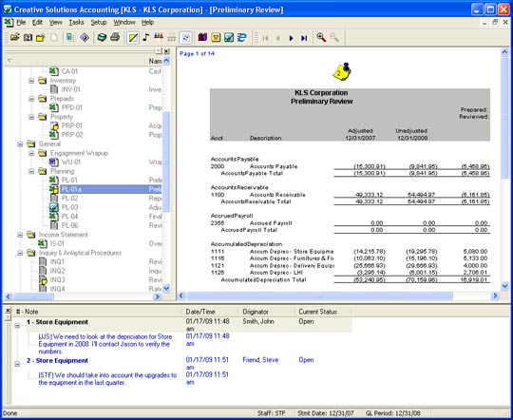Image resolution: width=513 pixels, height=420 pixels.
Task: Select the PRP-01 workpaper
Action: tap(71, 125)
